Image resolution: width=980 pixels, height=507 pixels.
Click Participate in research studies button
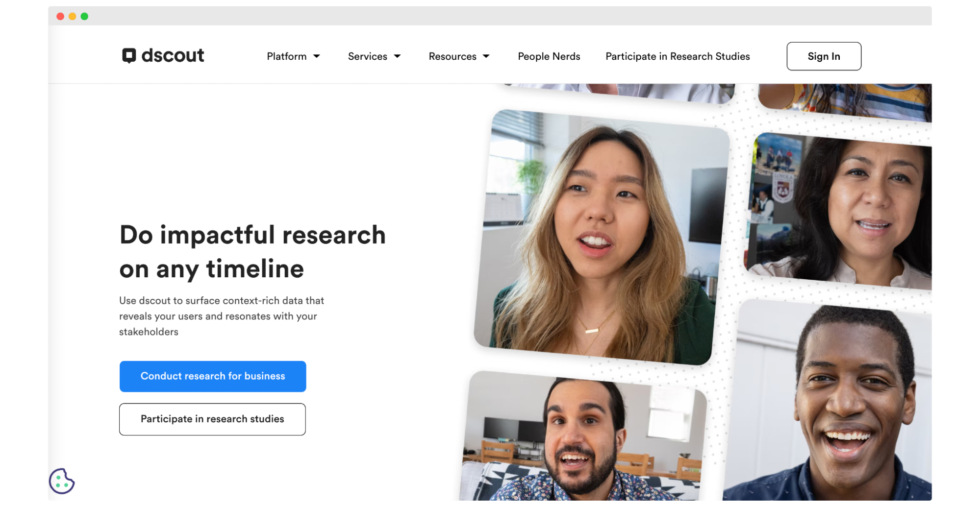(x=212, y=419)
